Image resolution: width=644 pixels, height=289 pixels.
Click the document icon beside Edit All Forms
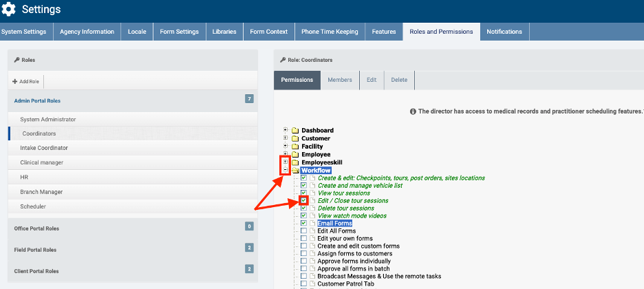pyautogui.click(x=312, y=231)
